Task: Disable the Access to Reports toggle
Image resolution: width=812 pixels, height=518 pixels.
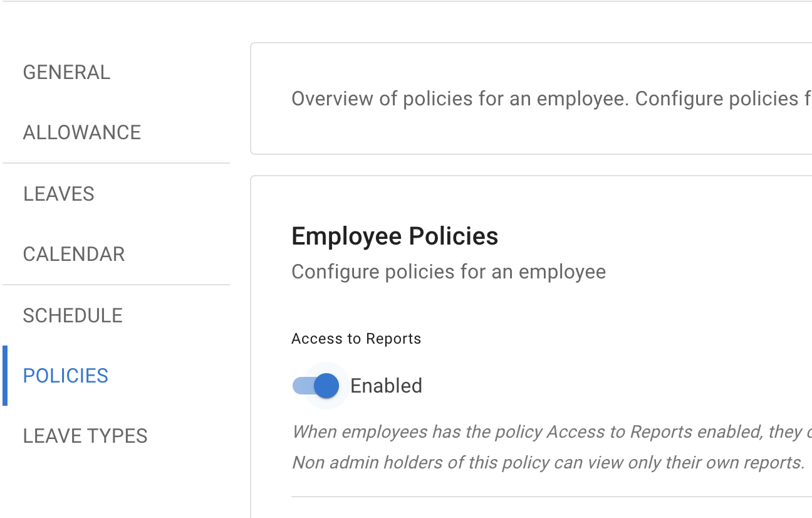Action: [315, 385]
